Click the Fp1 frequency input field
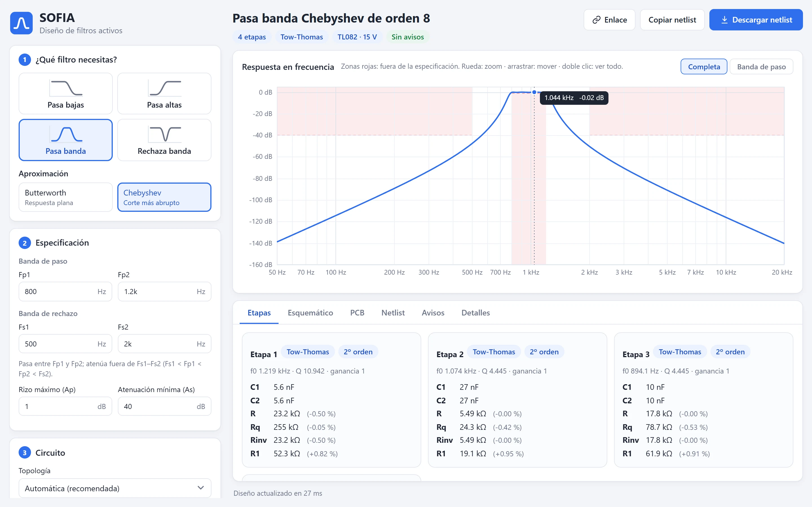The width and height of the screenshot is (812, 507). click(65, 292)
